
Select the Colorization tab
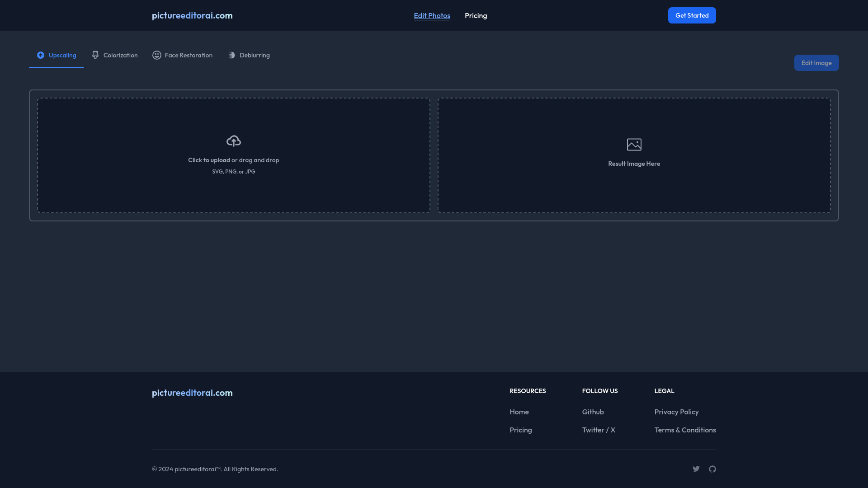114,56
